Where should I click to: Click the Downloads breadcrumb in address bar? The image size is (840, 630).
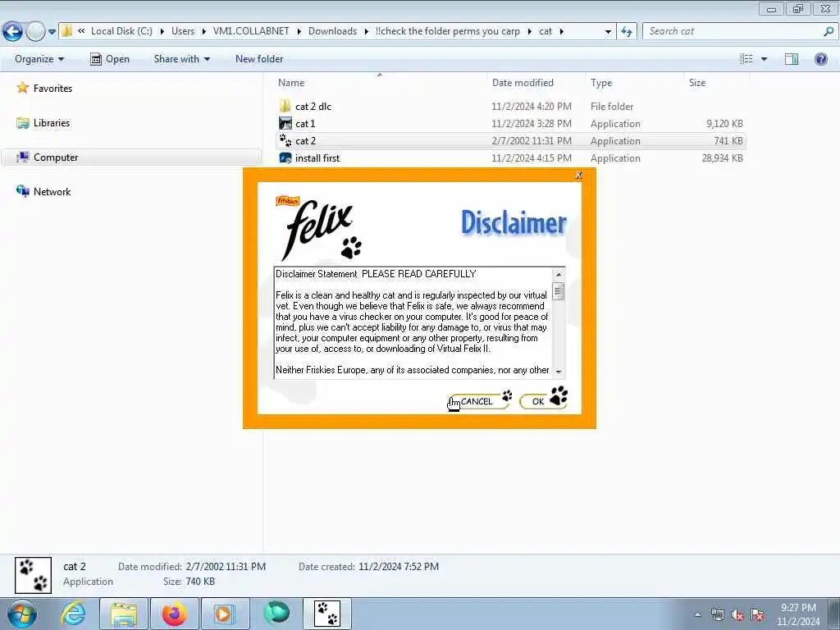coord(332,31)
